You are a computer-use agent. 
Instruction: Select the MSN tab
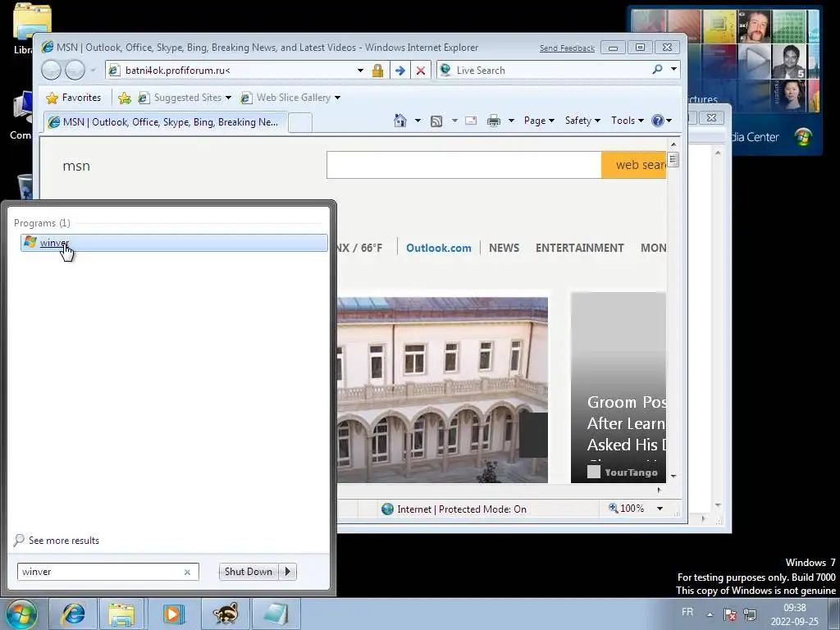(x=165, y=122)
